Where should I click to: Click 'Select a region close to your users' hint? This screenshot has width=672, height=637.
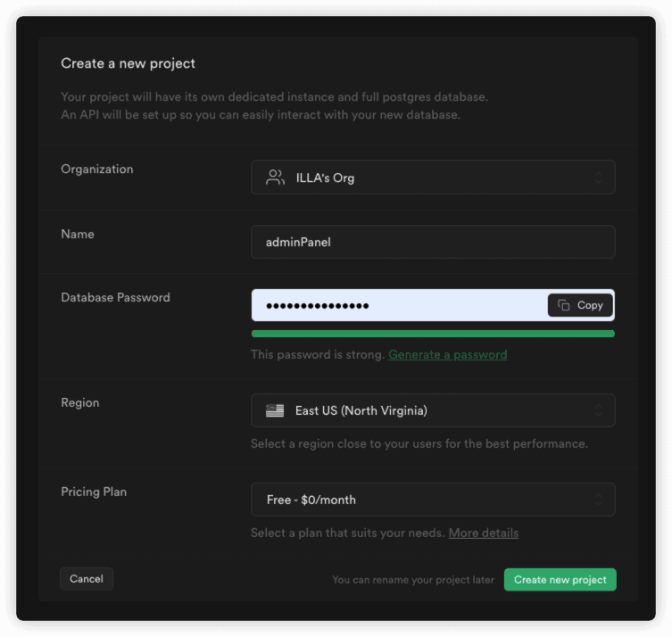click(419, 443)
